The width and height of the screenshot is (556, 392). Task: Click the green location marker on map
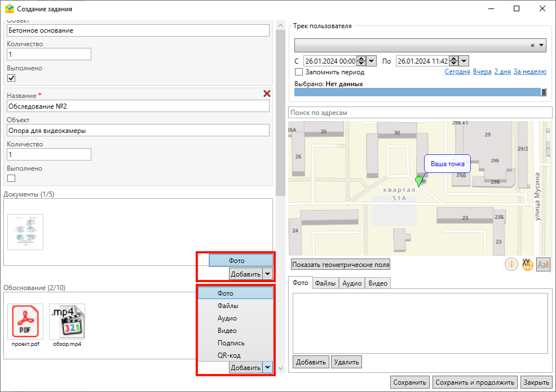click(x=418, y=181)
